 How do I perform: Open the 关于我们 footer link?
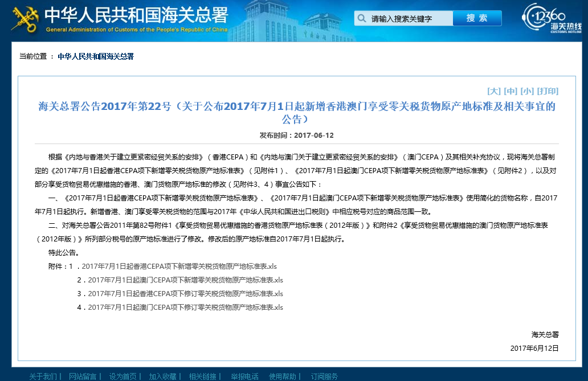pos(43,376)
